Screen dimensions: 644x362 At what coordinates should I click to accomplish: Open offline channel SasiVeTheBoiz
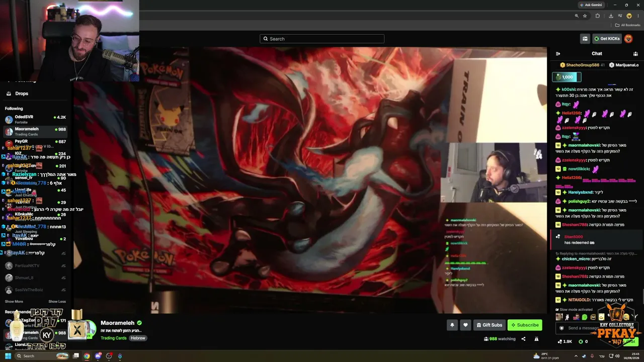pos(35,290)
